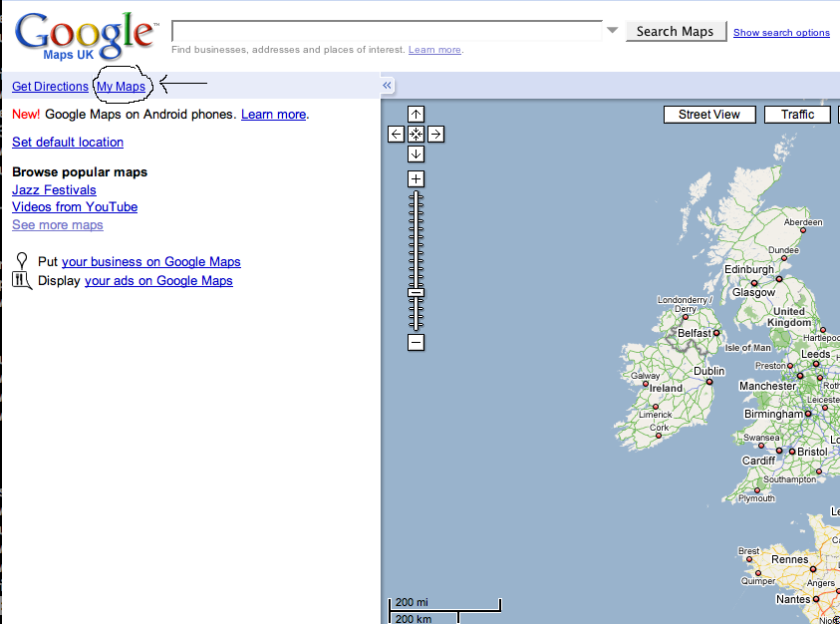The width and height of the screenshot is (840, 624).
Task: Open Show search options link
Action: 781,33
